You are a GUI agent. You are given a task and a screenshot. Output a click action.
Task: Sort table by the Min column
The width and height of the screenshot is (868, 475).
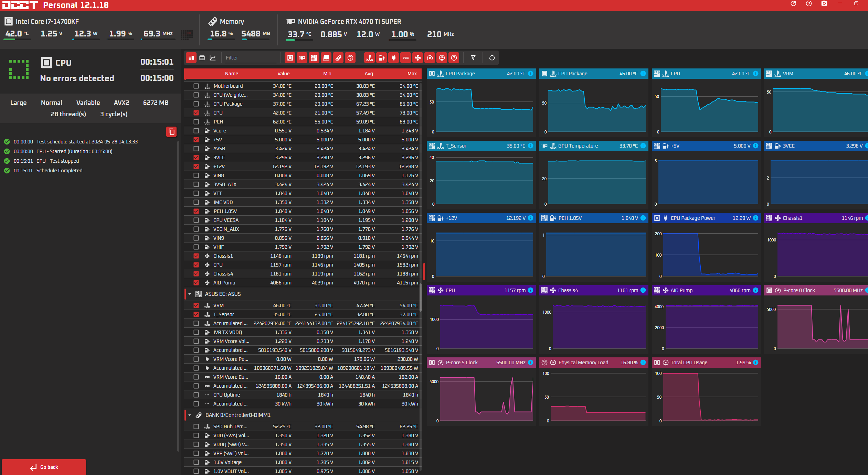pyautogui.click(x=327, y=74)
